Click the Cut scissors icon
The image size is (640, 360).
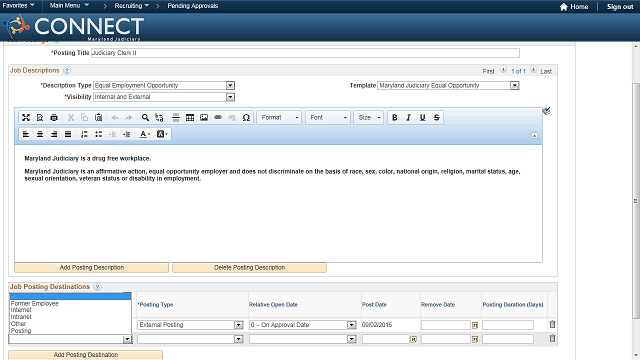[71, 118]
